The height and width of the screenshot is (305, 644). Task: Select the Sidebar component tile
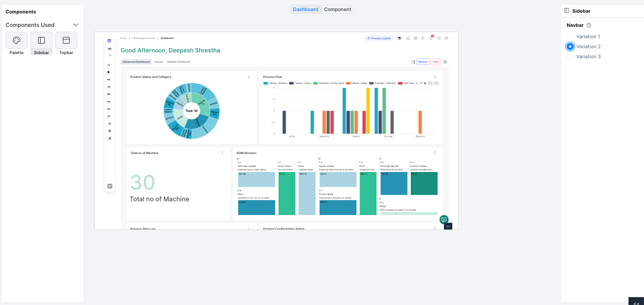[41, 43]
